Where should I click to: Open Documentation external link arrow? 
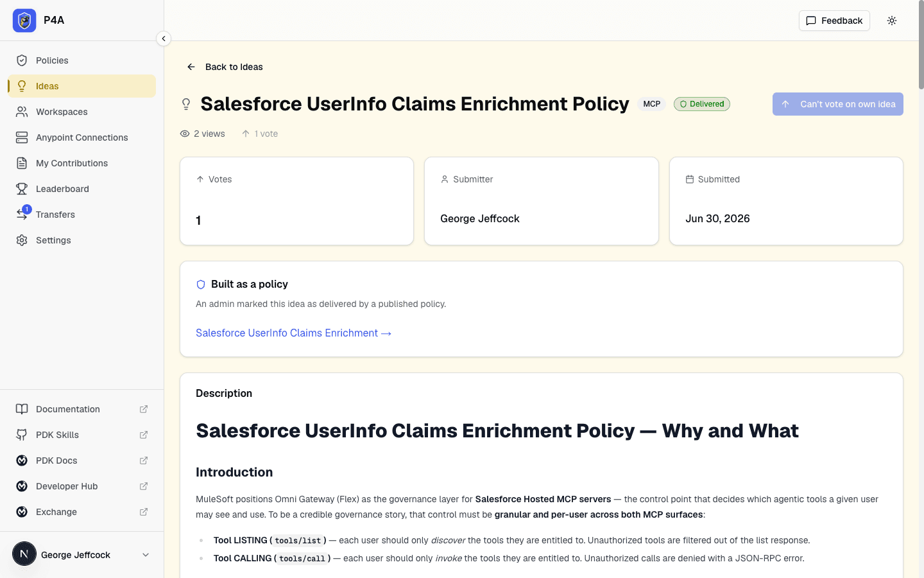144,409
